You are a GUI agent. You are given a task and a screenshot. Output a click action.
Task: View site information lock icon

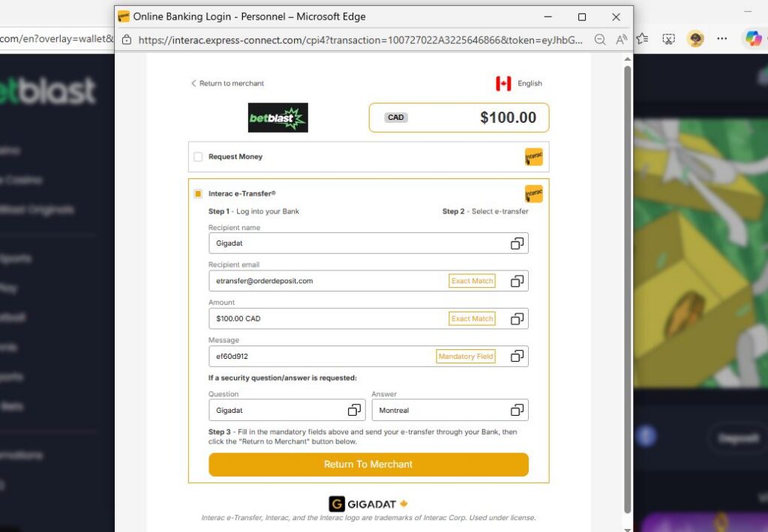[x=126, y=40]
